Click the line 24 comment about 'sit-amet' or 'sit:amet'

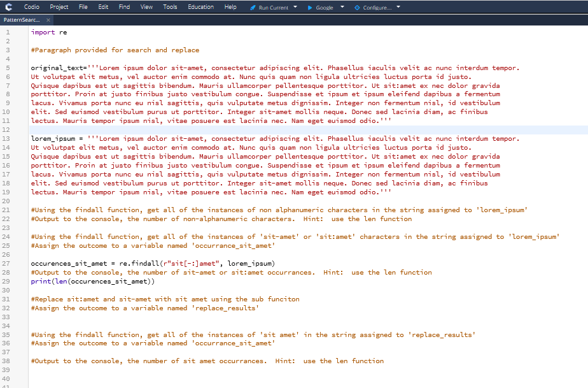click(x=295, y=236)
